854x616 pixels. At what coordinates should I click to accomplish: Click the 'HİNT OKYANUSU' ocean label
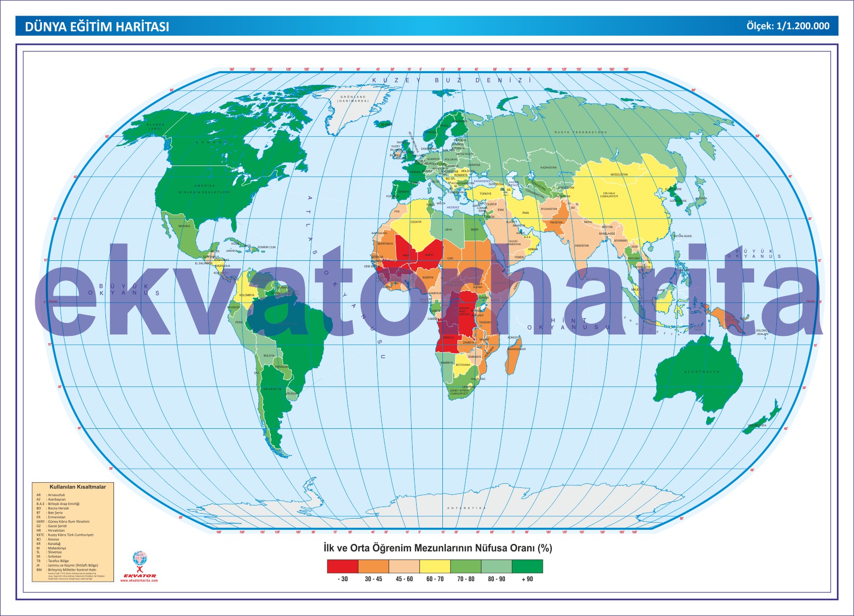(570, 324)
